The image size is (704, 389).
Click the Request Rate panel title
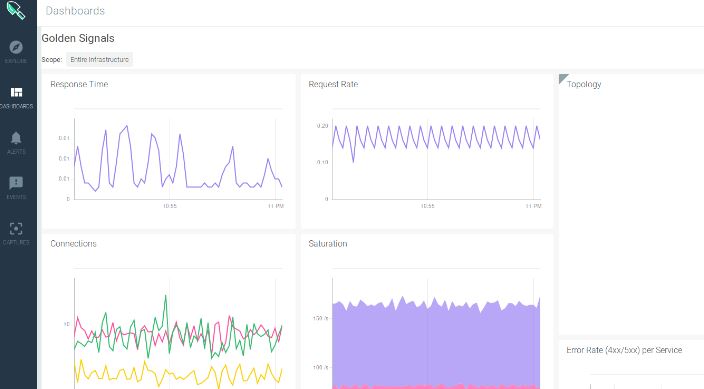tap(333, 84)
